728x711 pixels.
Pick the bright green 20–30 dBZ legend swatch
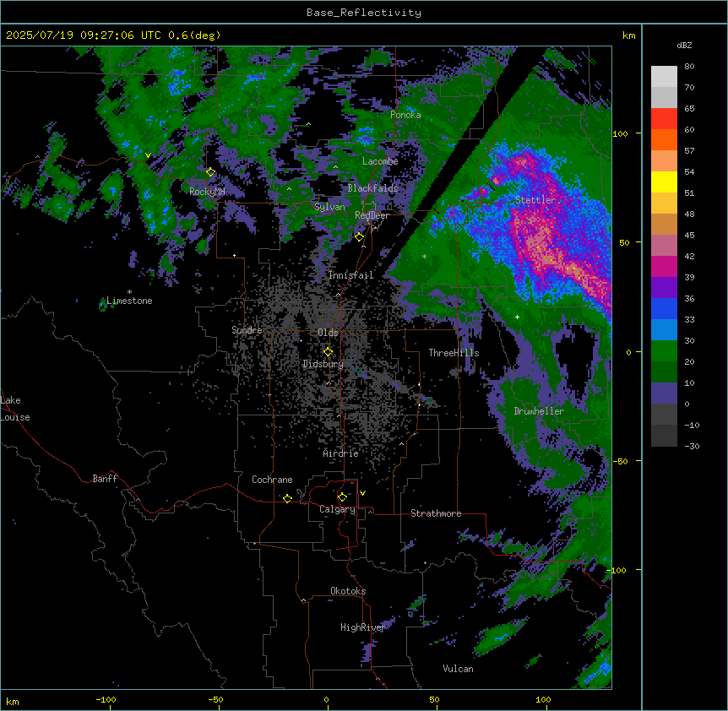(664, 351)
